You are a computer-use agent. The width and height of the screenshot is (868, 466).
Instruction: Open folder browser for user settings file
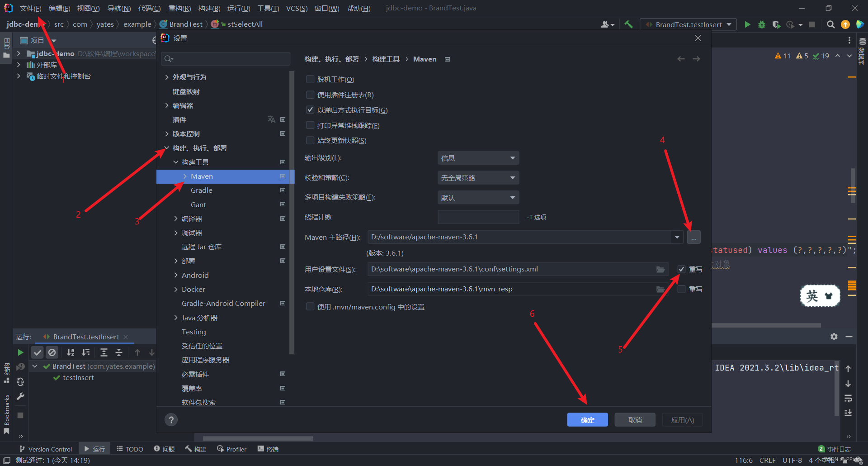tap(660, 269)
